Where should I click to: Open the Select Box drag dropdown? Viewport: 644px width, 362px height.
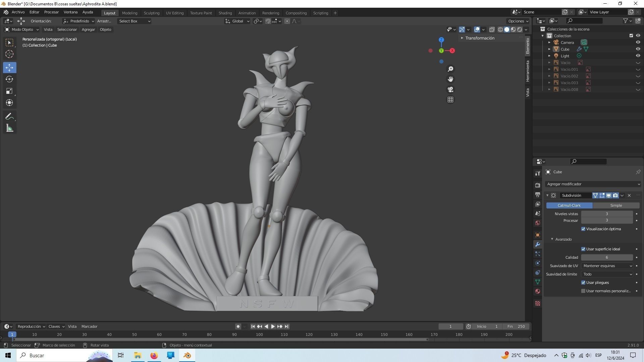134,21
